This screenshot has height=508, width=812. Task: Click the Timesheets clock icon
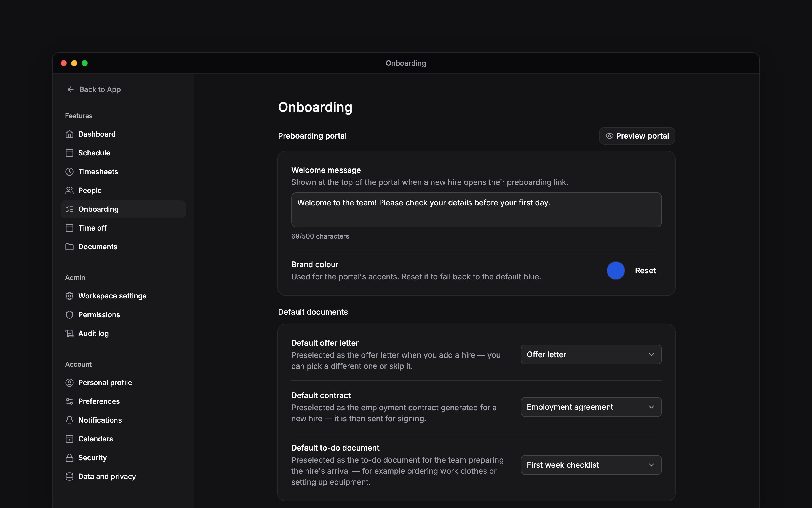tap(70, 172)
